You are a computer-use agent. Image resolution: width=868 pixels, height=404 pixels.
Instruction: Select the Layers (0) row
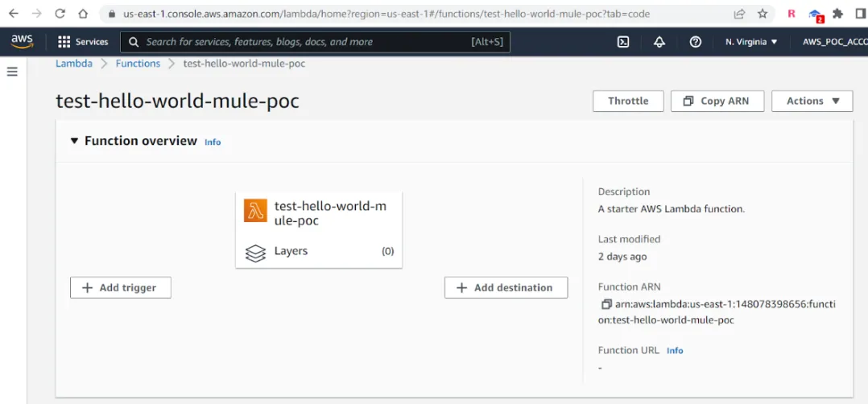(319, 251)
